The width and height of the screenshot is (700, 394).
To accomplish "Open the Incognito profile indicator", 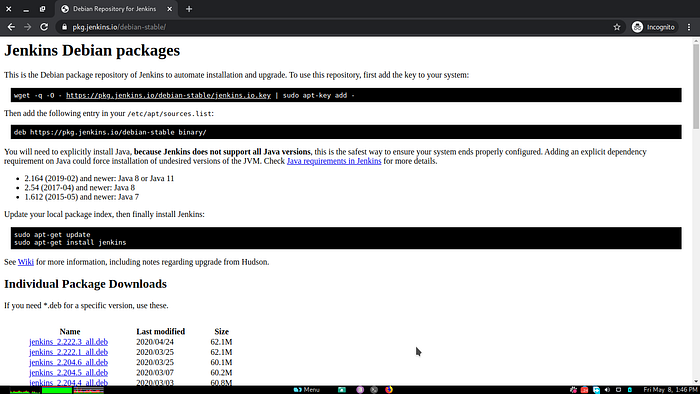I will 654,27.
